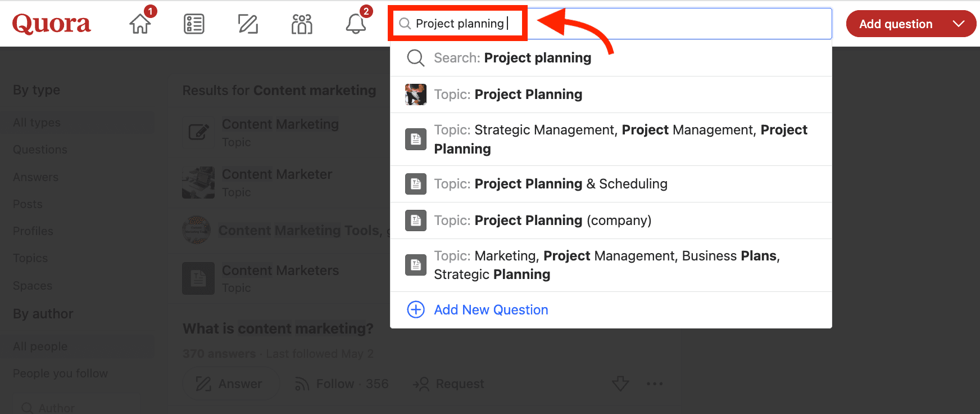Select Marketing, Project Management, Business Plans topic

pyautogui.click(x=606, y=265)
